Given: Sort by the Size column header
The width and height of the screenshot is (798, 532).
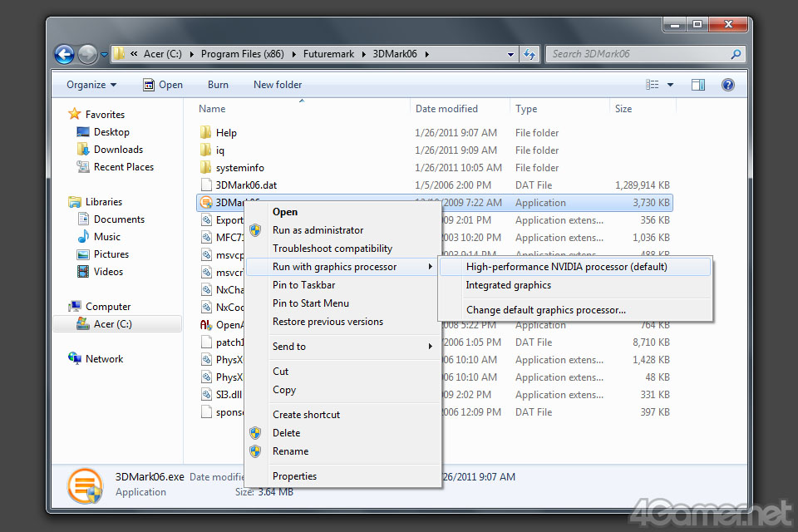Looking at the screenshot, I should click(x=623, y=108).
